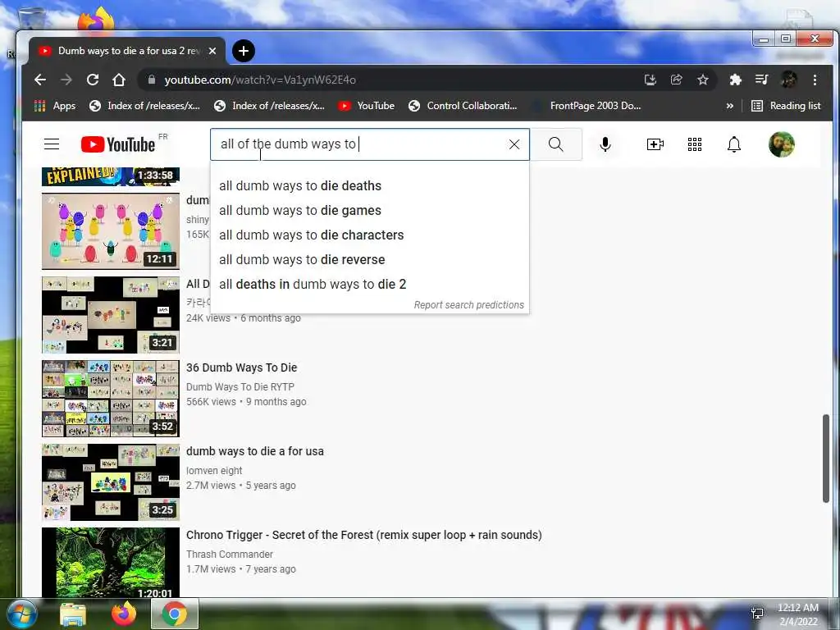Click the Chrome taskbar button
The image size is (840, 630).
pos(175,614)
